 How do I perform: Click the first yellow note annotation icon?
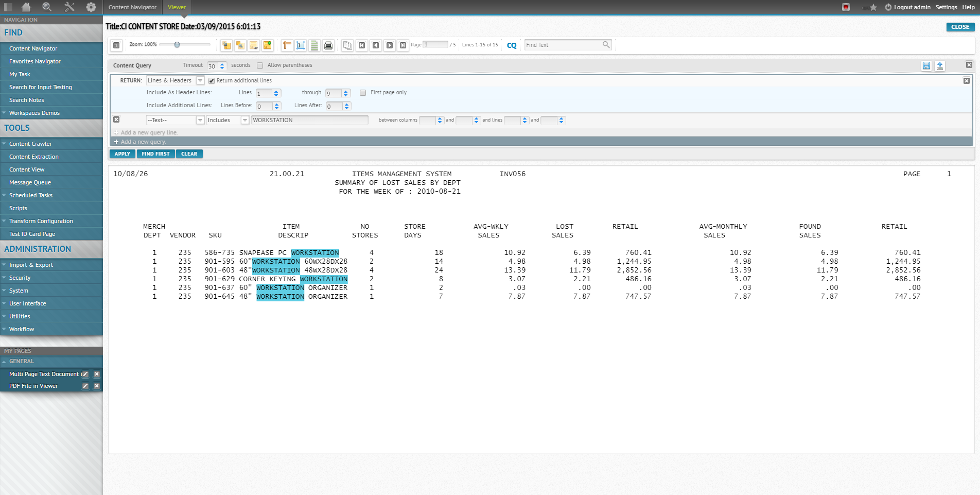pos(226,45)
